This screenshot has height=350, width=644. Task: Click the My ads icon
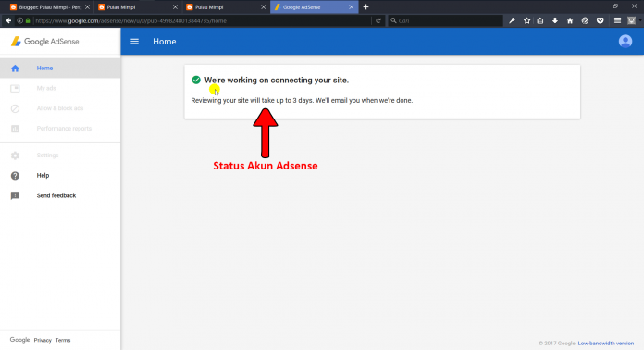click(15, 88)
